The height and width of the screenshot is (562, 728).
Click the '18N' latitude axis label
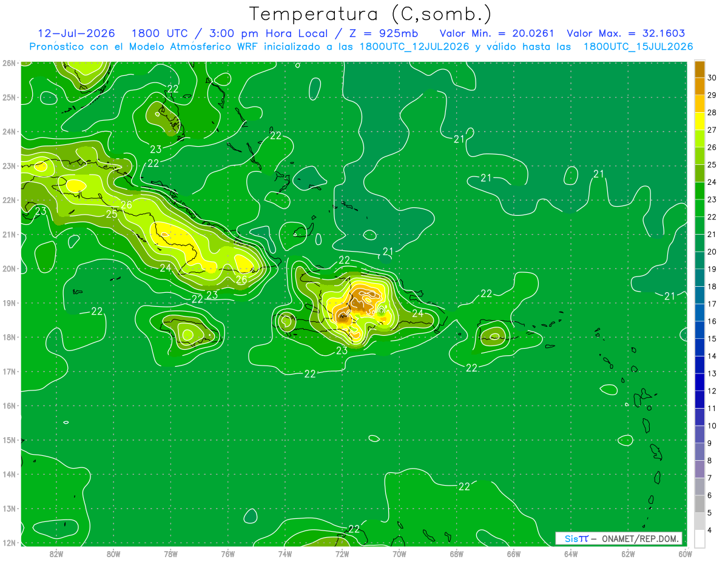[x=9, y=337]
